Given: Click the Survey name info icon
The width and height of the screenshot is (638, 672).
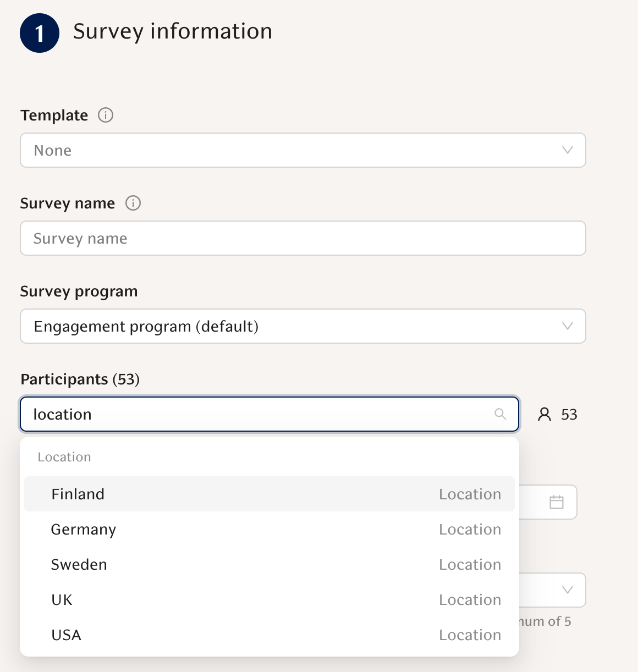Looking at the screenshot, I should (x=133, y=203).
